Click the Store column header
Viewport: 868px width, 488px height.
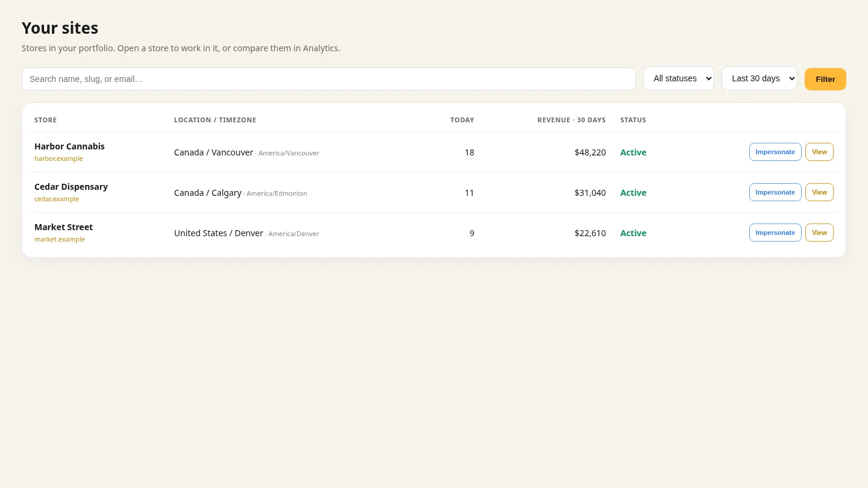(45, 120)
